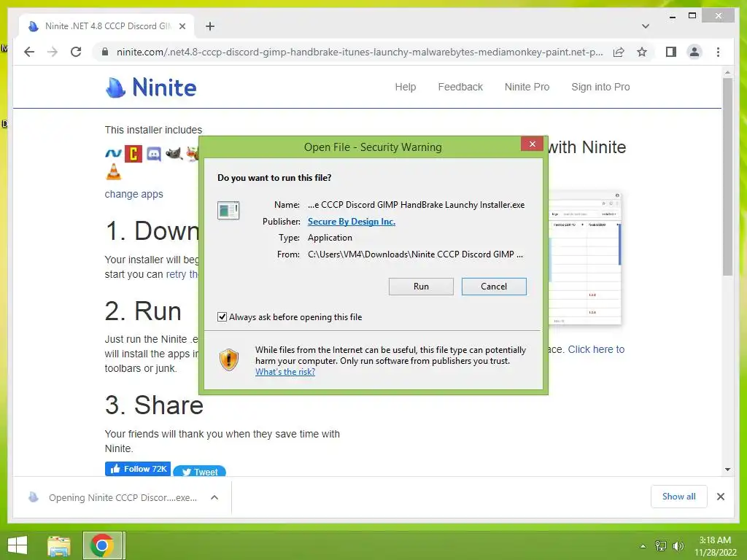Click the downloading Ninite exe item
The width and height of the screenshot is (747, 560).
pyautogui.click(x=123, y=497)
